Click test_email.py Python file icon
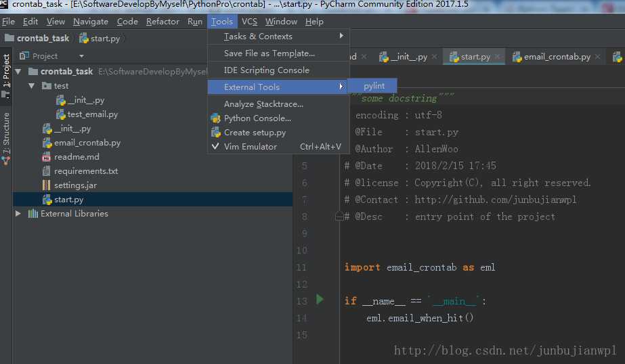 click(60, 114)
